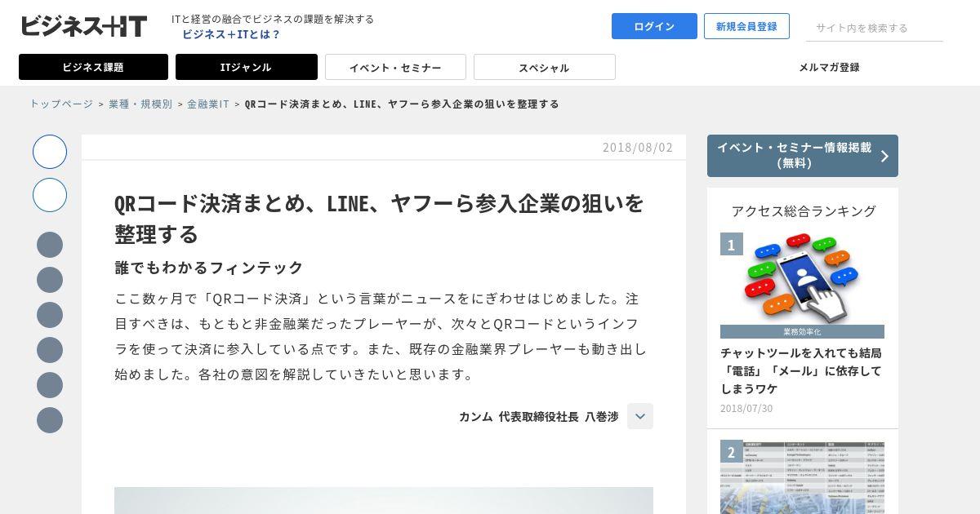Click the tagline ITと経営の融合でビジネスの課題を解決する

(273, 19)
